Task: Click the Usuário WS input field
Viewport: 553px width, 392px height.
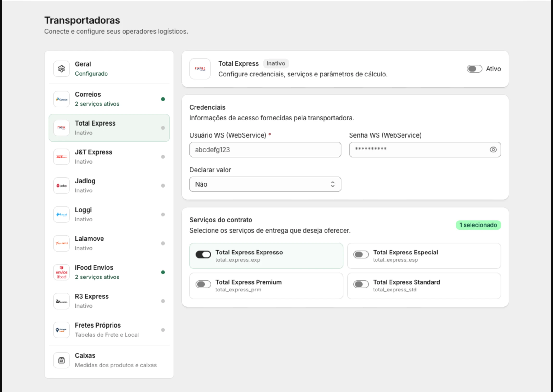Action: (x=265, y=150)
